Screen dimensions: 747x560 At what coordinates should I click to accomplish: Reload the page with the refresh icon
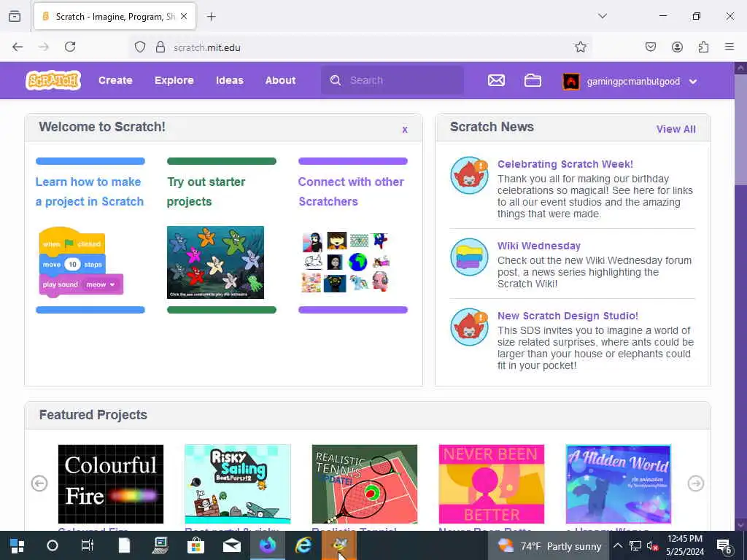[70, 47]
